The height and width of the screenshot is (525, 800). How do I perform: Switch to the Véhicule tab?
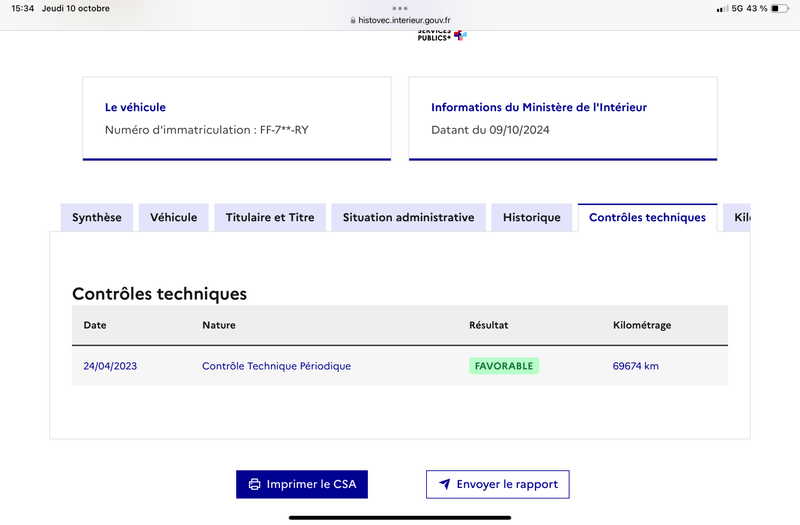tap(173, 217)
